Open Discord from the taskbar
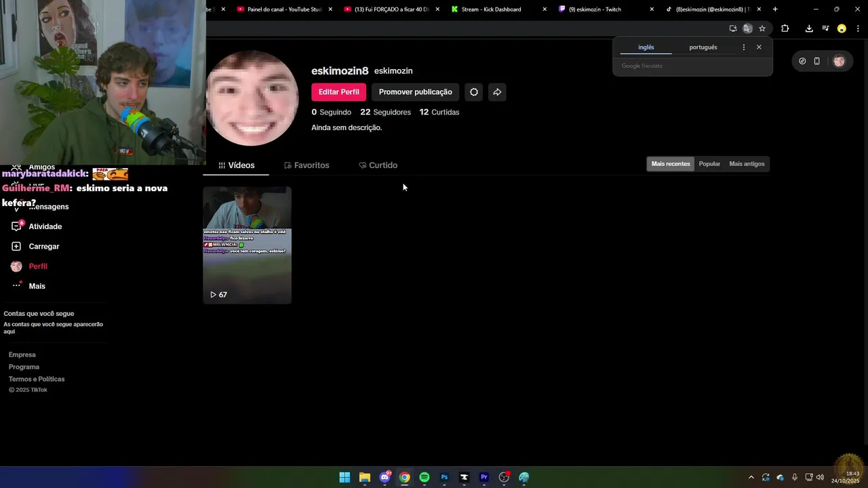 [x=385, y=477]
